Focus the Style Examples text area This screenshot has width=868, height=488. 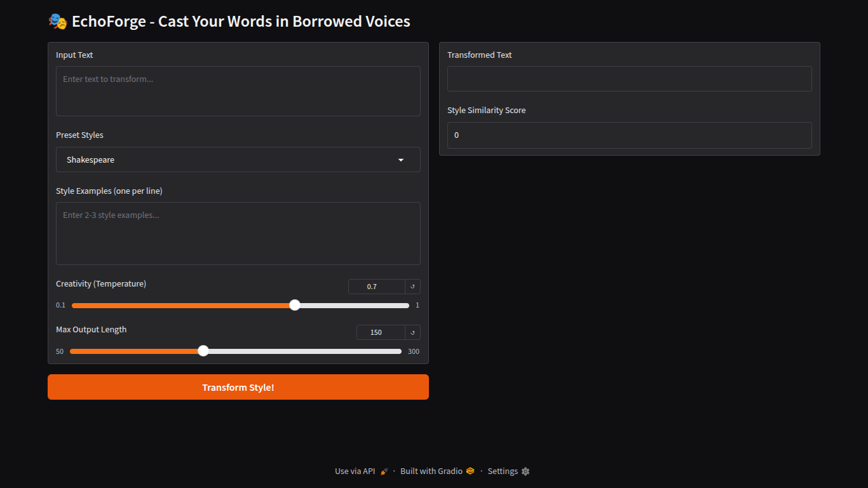tap(238, 233)
